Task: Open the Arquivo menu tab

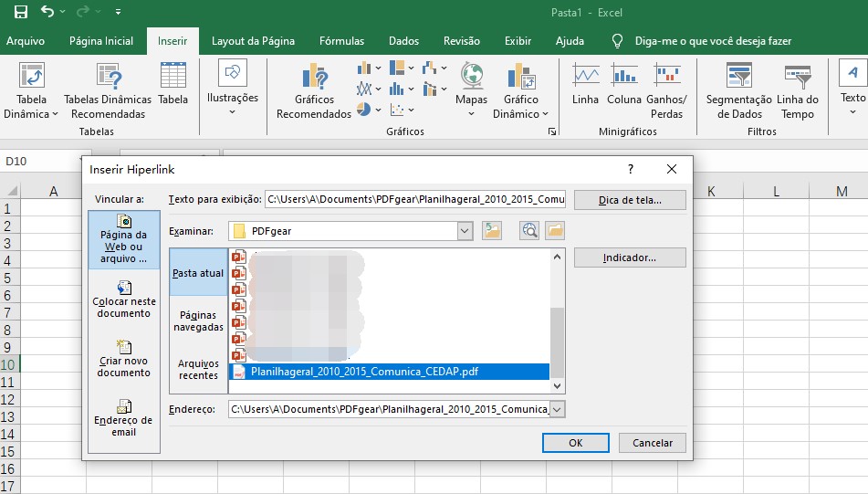Action: point(26,41)
